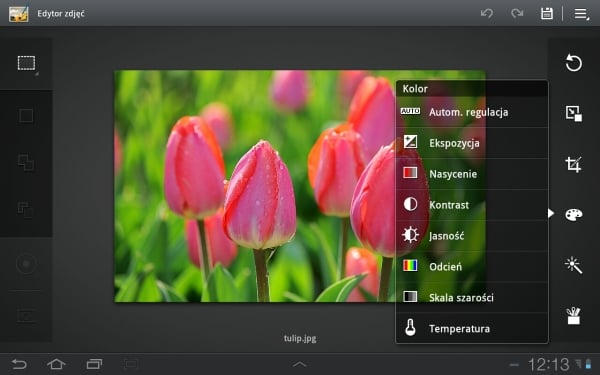
Task: Click the dimmed circular selection size icon
Action: [26, 264]
